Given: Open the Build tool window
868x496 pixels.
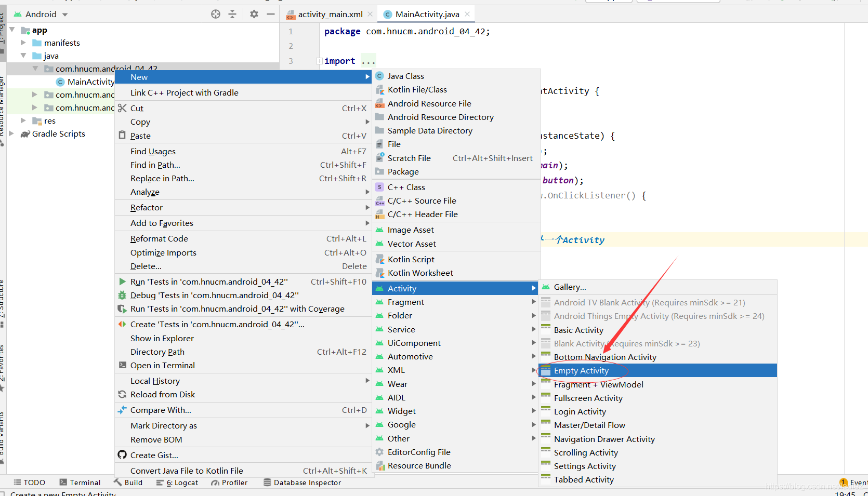Looking at the screenshot, I should (x=128, y=482).
